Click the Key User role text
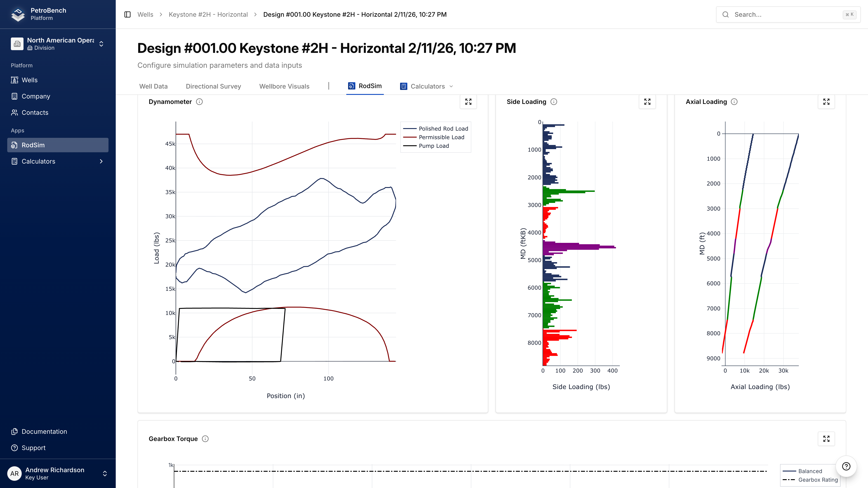The height and width of the screenshot is (488, 868). click(x=37, y=478)
